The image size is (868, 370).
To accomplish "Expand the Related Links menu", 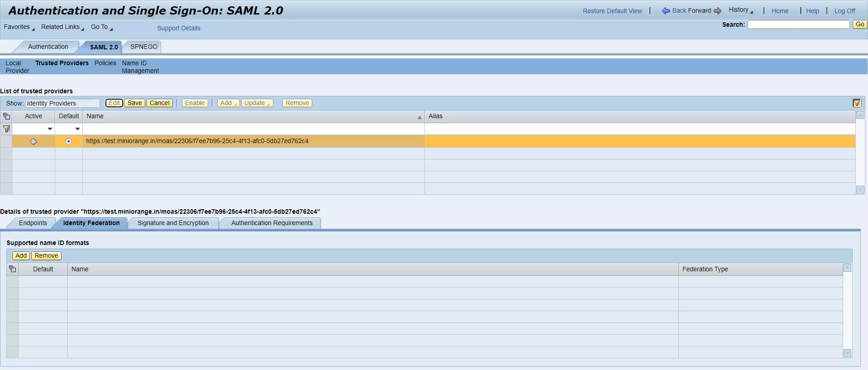I will (x=62, y=27).
